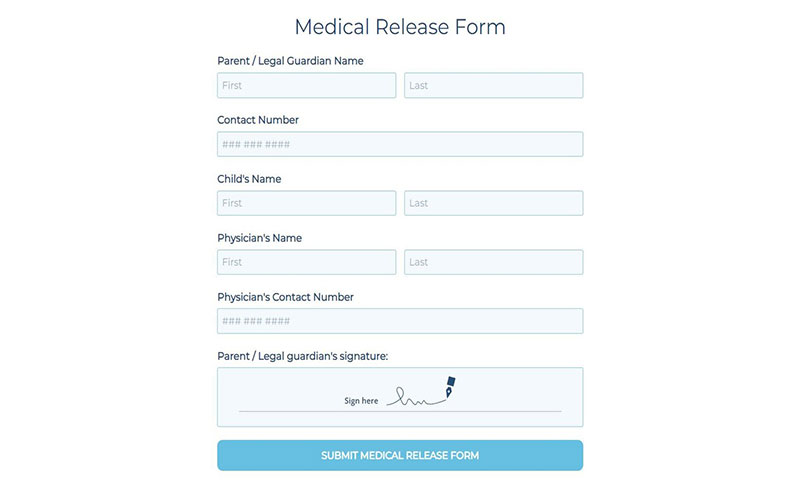800x480 pixels.
Task: Click the Parent / Legal Guardian Name label
Action: coord(290,61)
